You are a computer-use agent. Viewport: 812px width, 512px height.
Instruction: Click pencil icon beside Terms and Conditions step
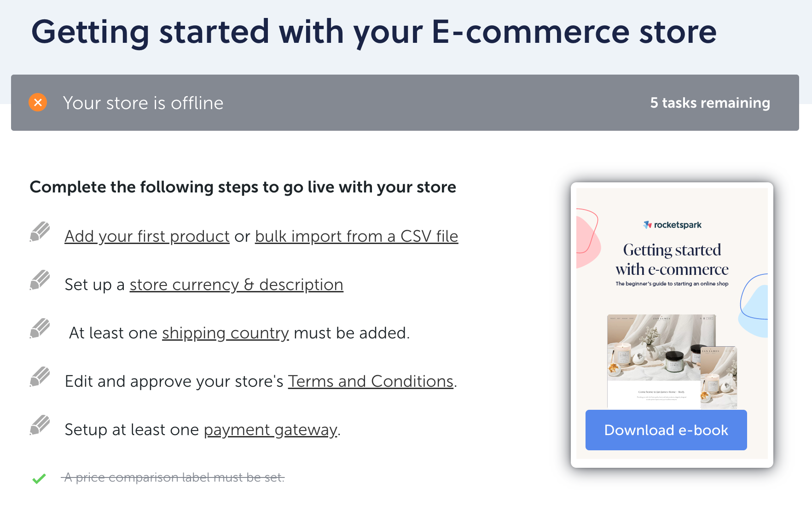(x=40, y=377)
